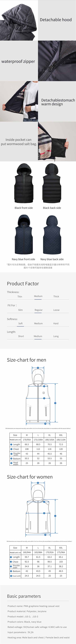Select the Regular fit option
Viewport: 76px width, 644px height.
(x=39, y=310)
